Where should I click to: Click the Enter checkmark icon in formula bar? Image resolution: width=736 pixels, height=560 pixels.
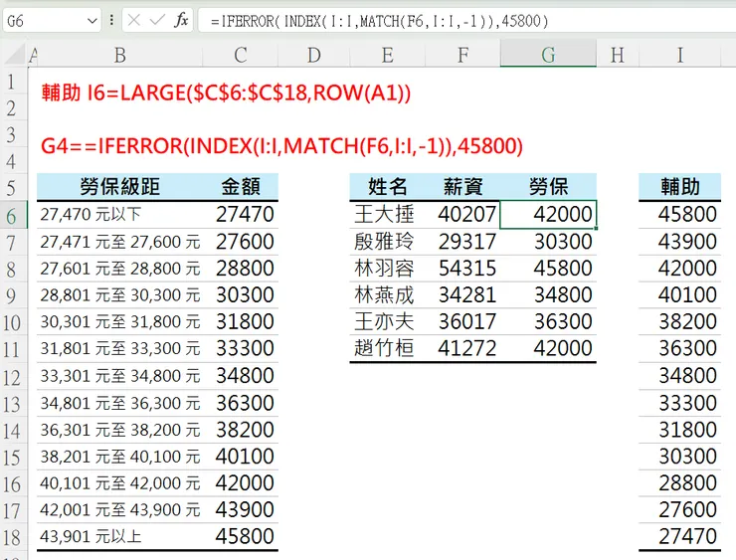pos(157,21)
